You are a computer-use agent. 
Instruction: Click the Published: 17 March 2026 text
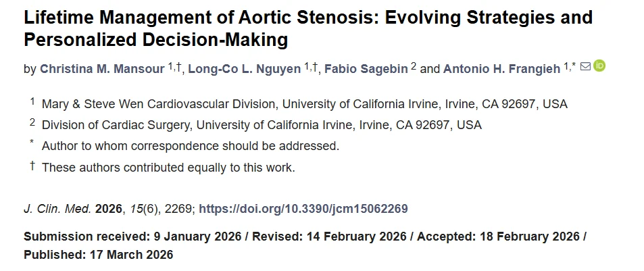coord(98,255)
